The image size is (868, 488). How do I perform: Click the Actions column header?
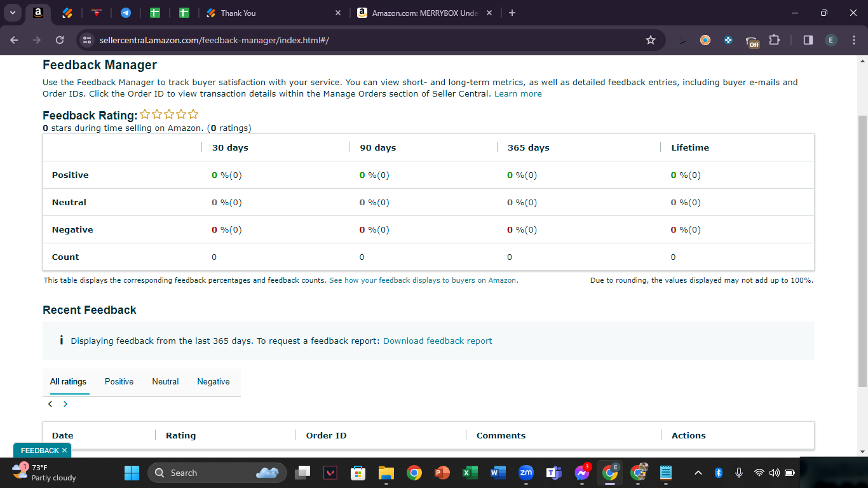point(689,435)
